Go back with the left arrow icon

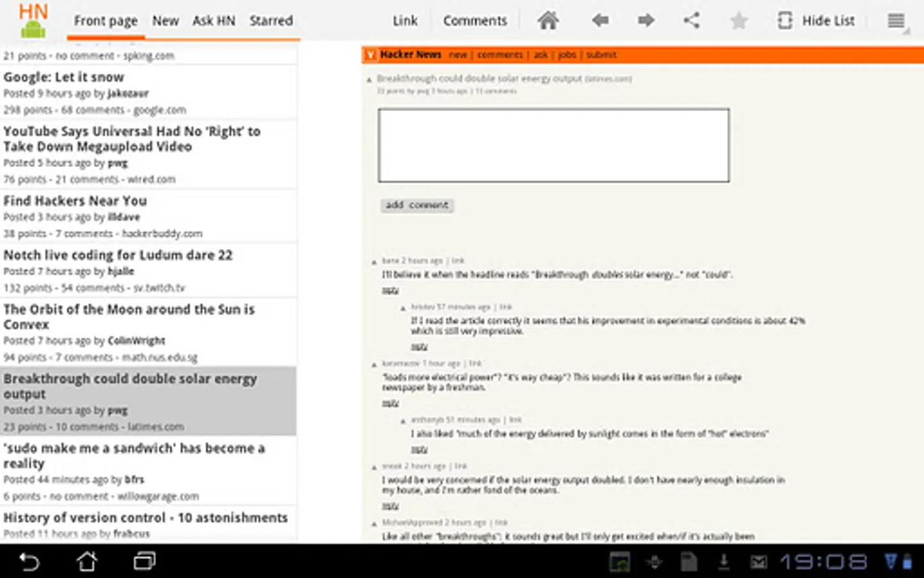pyautogui.click(x=600, y=21)
